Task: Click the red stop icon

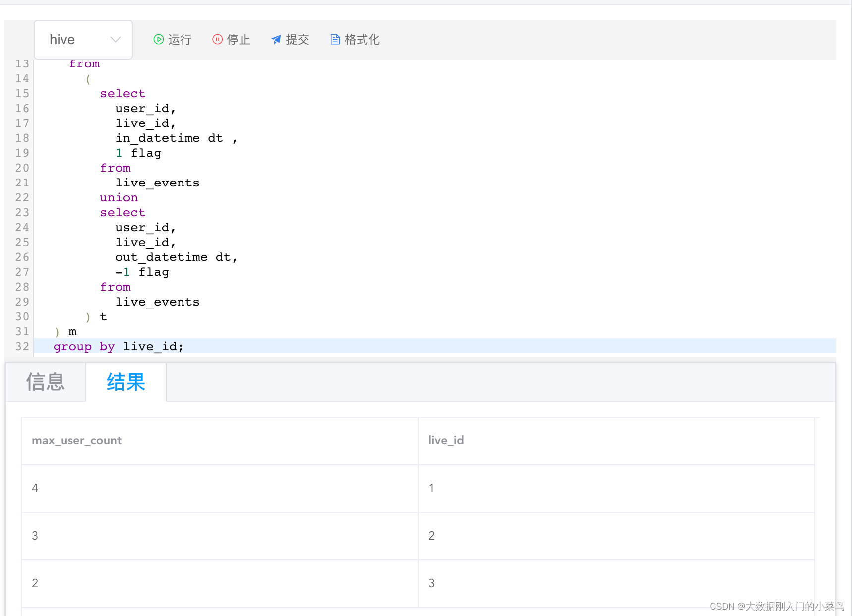Action: pyautogui.click(x=217, y=39)
